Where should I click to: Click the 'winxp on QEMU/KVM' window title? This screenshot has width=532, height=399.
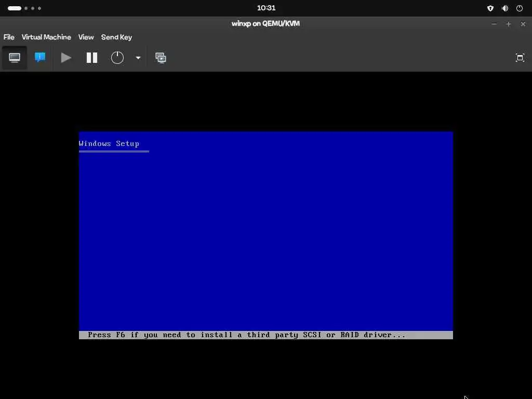pyautogui.click(x=265, y=24)
